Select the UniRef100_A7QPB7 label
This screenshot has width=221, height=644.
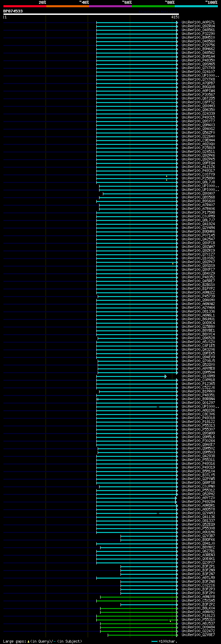pos(198,83)
